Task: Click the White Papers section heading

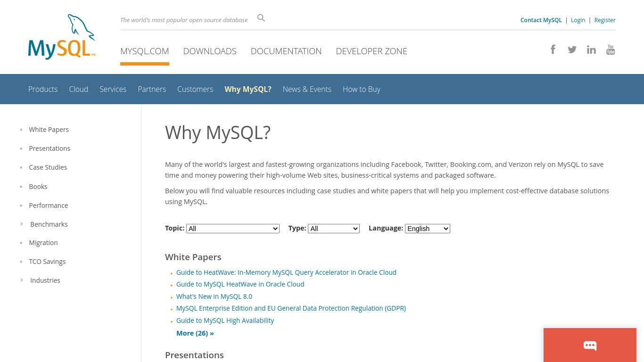Action: [x=193, y=257]
